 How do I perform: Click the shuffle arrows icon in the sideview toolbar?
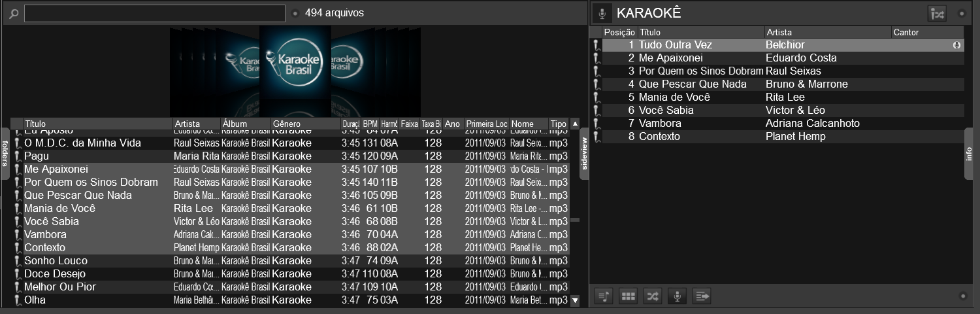[x=652, y=296]
